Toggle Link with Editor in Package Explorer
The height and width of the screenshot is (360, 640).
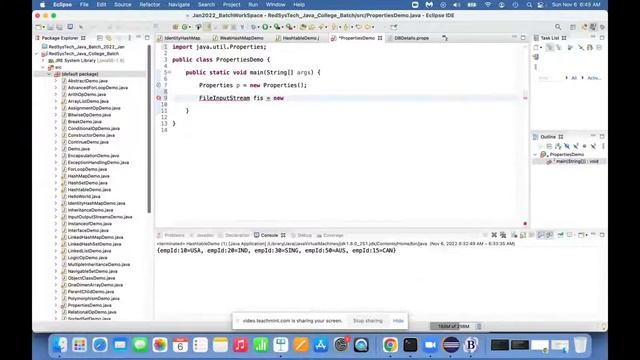(x=109, y=38)
